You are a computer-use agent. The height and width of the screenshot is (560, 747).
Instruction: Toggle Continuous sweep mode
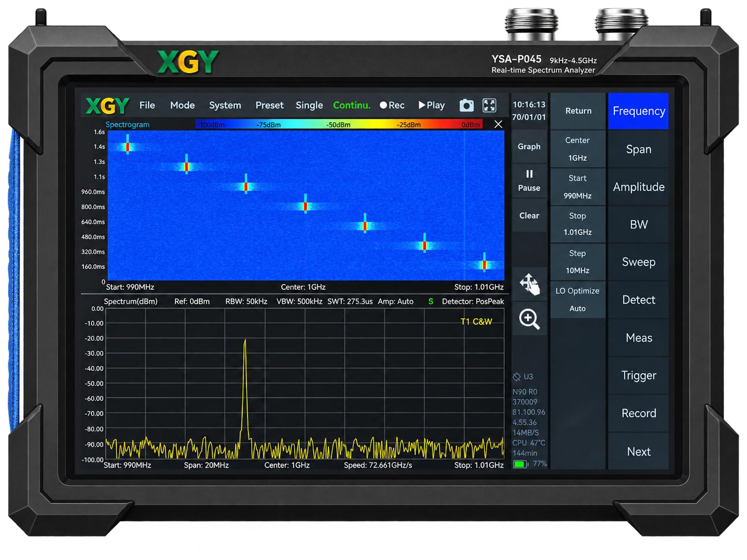click(352, 105)
